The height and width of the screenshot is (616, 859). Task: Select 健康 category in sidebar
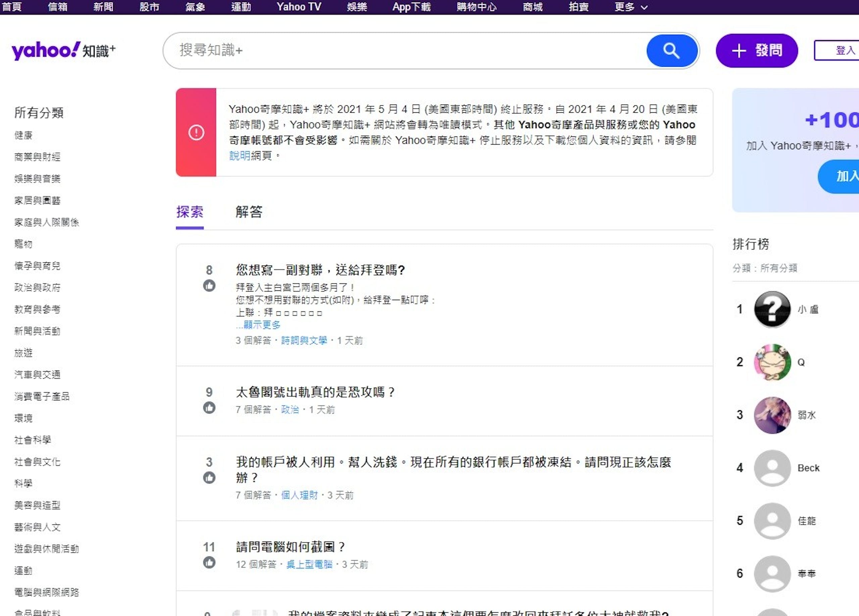pos(23,135)
